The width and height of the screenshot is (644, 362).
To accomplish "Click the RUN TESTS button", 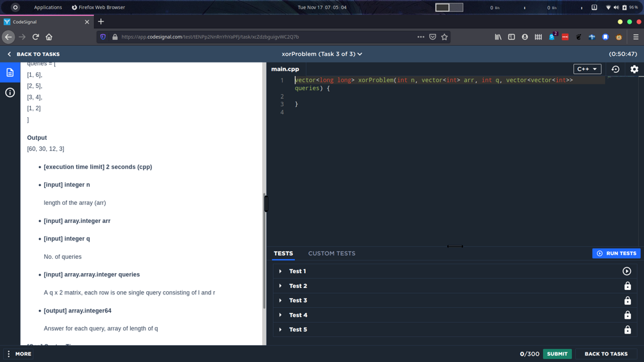I will pos(616,254).
